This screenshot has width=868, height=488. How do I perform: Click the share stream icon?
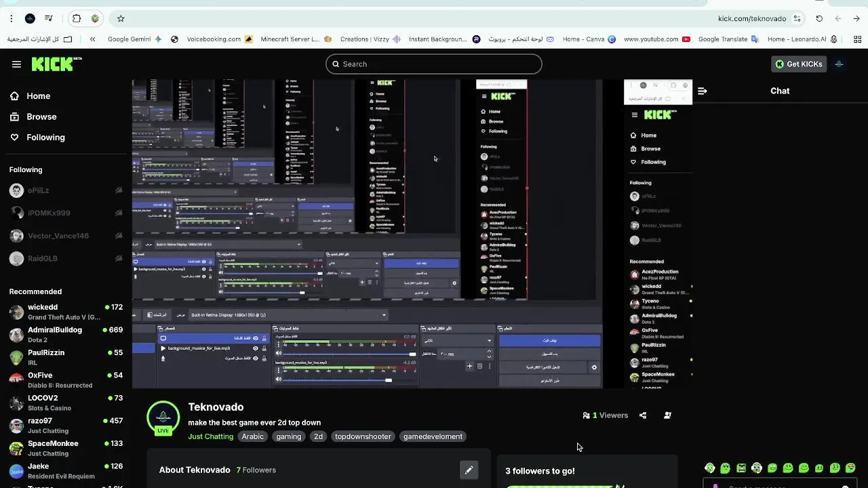[x=643, y=415]
